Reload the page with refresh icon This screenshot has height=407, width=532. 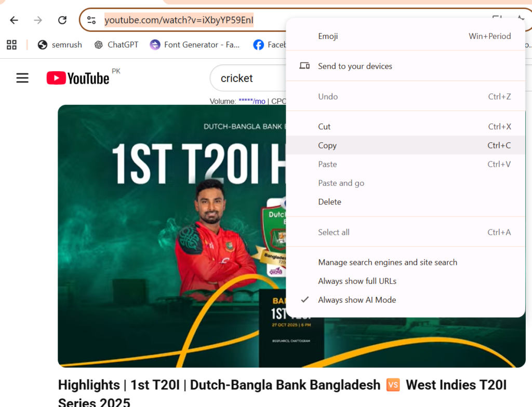(62, 20)
